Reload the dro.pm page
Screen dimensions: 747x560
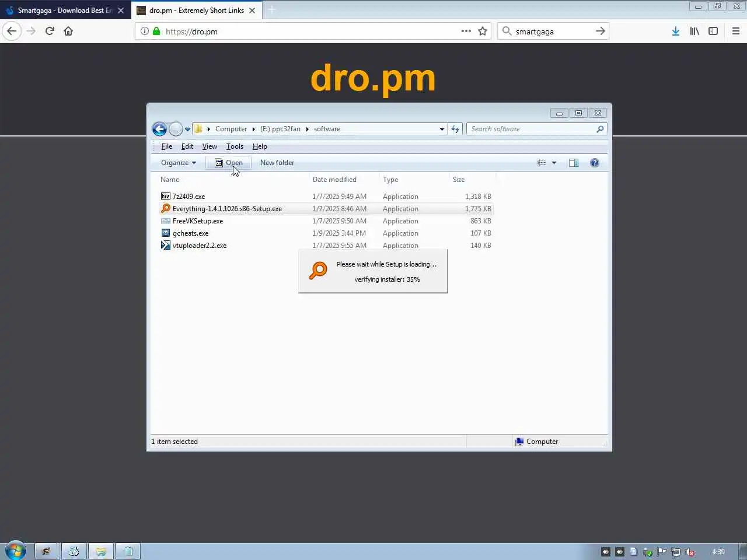pyautogui.click(x=50, y=32)
